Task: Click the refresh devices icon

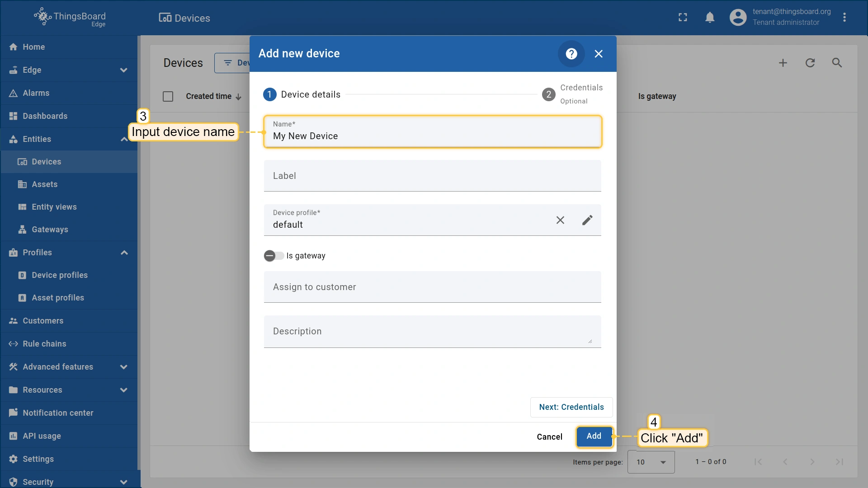Action: point(810,63)
